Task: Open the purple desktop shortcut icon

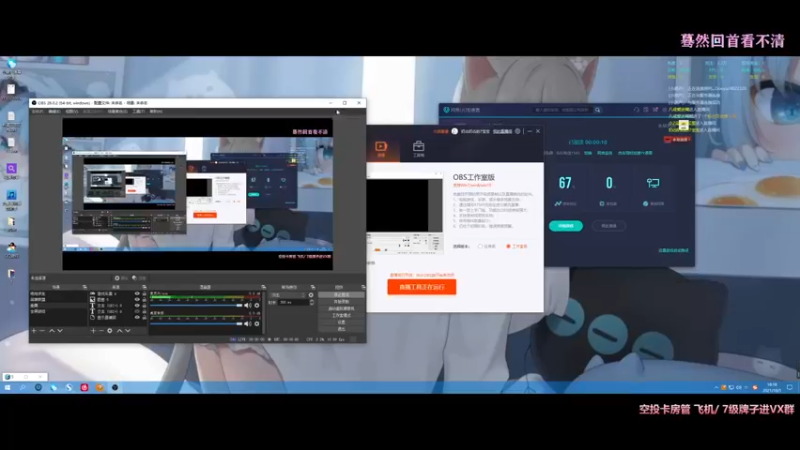Action: pyautogui.click(x=11, y=169)
